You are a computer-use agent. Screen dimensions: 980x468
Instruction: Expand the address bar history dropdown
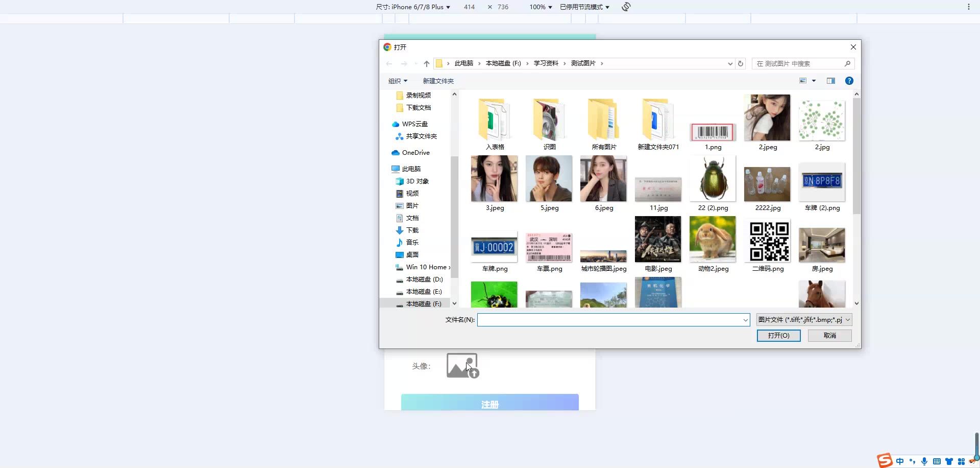pos(730,64)
